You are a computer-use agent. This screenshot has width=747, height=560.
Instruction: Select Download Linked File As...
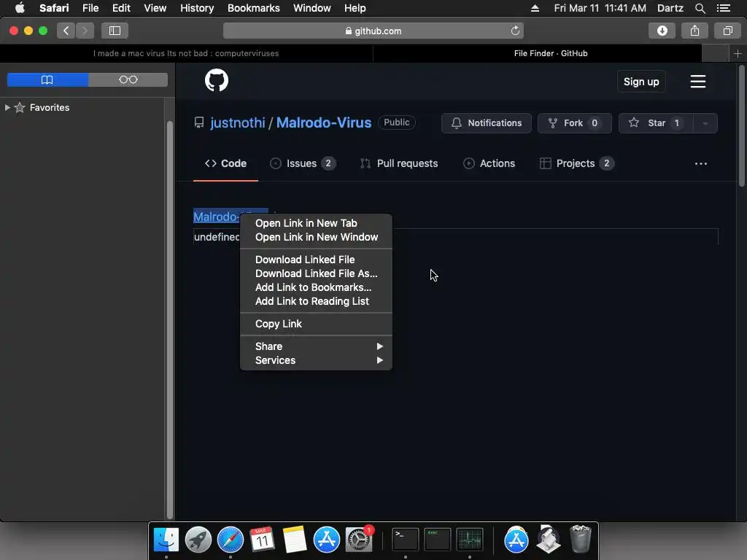pyautogui.click(x=316, y=273)
